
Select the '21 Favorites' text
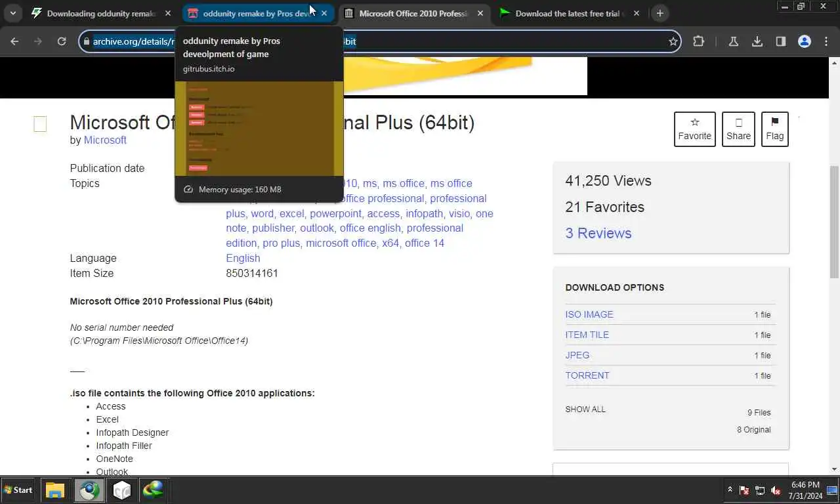click(604, 207)
